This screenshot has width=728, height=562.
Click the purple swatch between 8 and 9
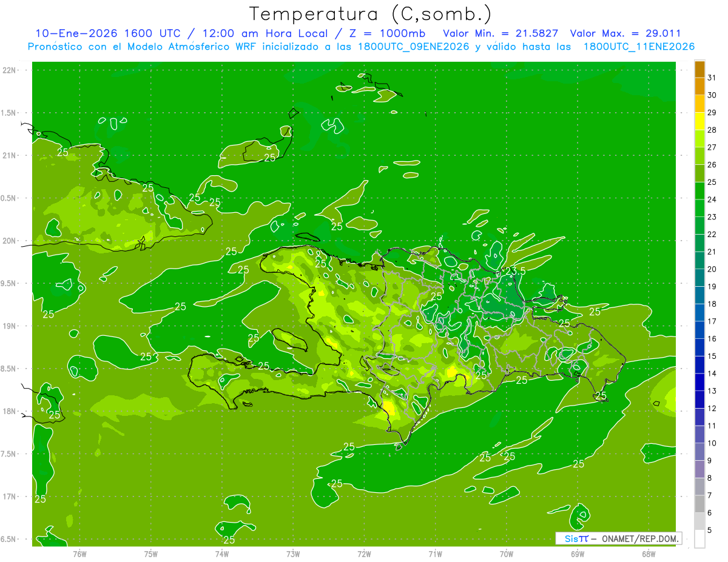point(699,469)
